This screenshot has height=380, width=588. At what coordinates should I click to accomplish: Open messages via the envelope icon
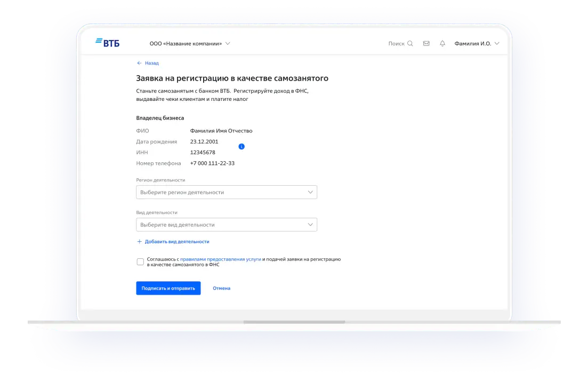pyautogui.click(x=426, y=44)
